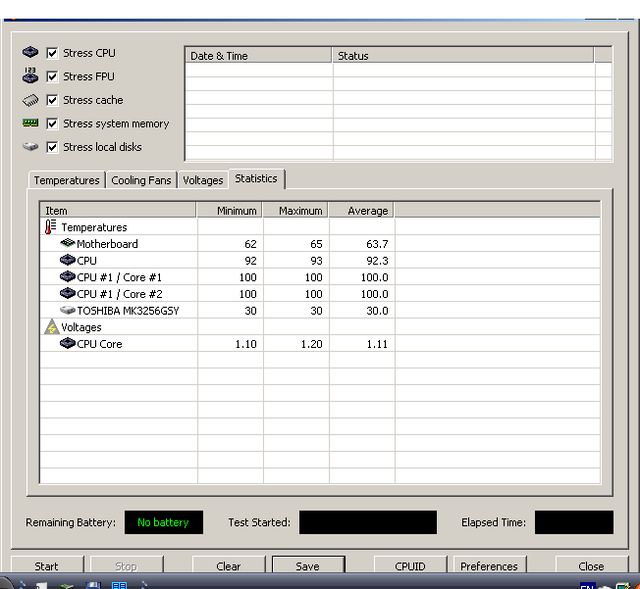This screenshot has height=589, width=640.
Task: Click the hard disk icon beside Stress local disks
Action: 30,147
